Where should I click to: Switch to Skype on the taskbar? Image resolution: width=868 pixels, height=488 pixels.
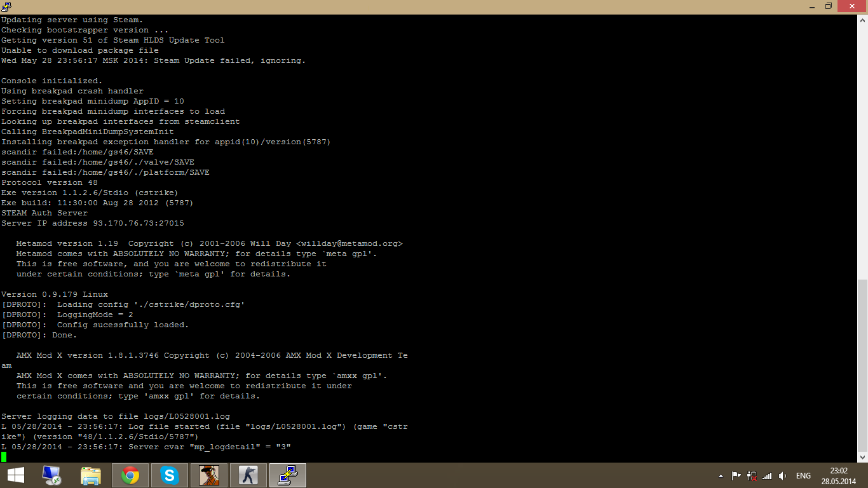pos(170,475)
